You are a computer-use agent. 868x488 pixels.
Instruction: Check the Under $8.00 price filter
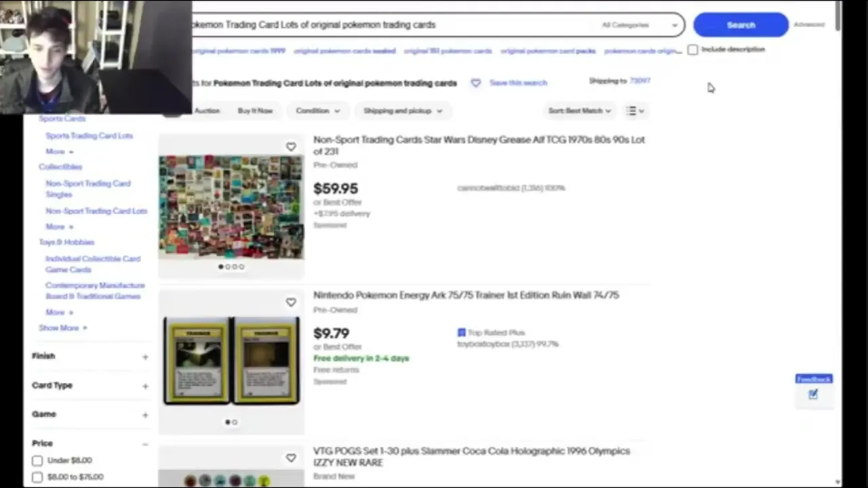37,461
